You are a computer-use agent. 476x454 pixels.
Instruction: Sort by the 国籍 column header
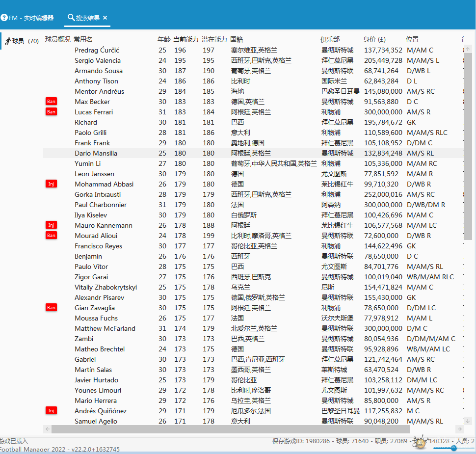coord(237,39)
